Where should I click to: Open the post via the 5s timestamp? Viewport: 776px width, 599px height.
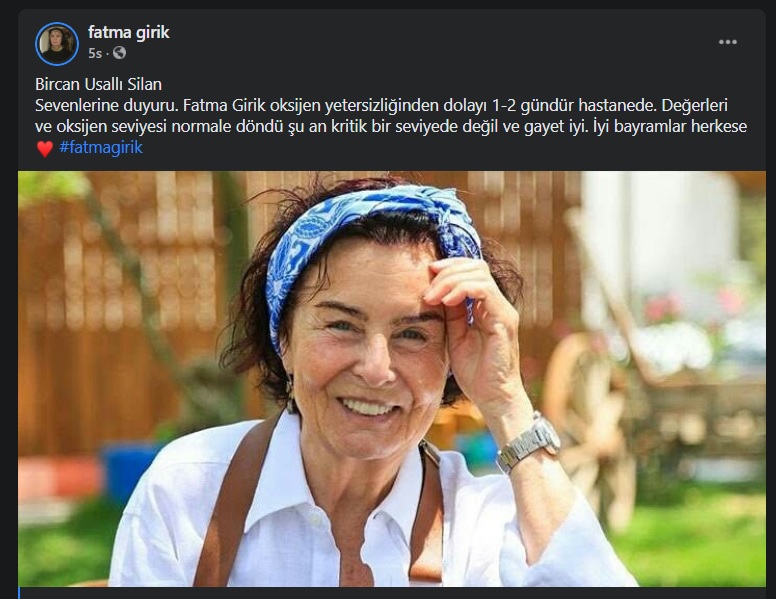coord(95,53)
